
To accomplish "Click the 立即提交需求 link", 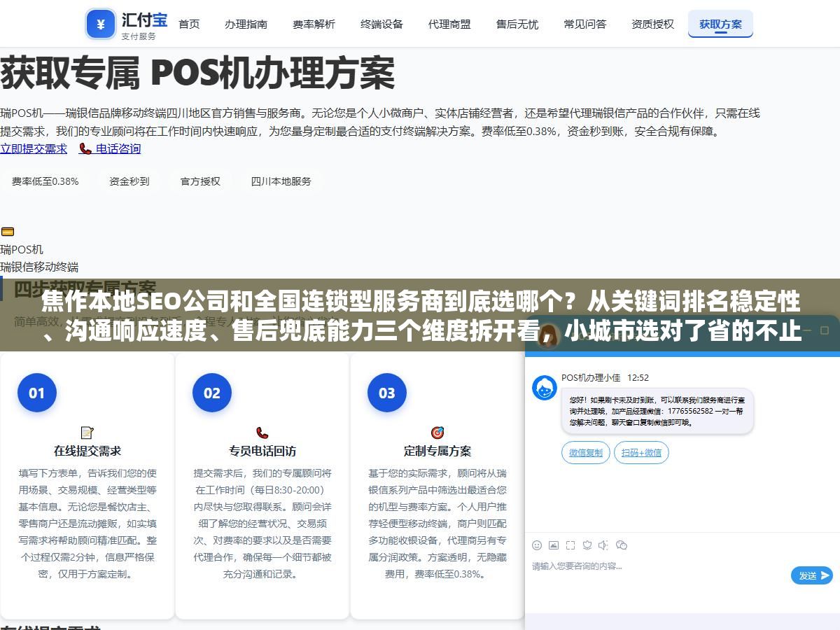I will (x=34, y=148).
